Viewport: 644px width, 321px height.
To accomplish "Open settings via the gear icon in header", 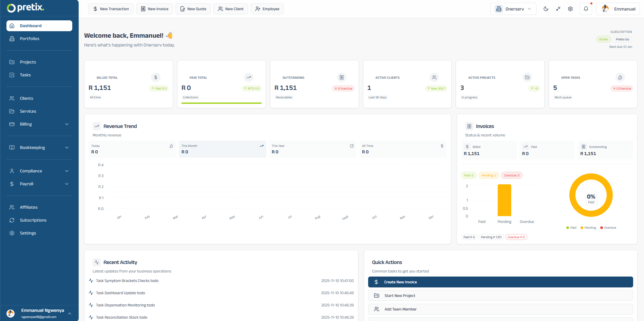I will point(570,8).
